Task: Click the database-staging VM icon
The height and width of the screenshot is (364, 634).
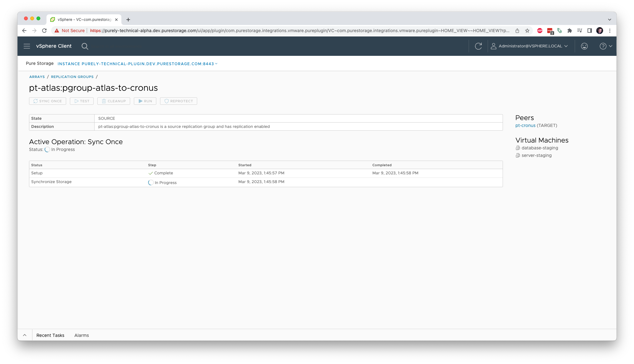Action: [x=518, y=148]
